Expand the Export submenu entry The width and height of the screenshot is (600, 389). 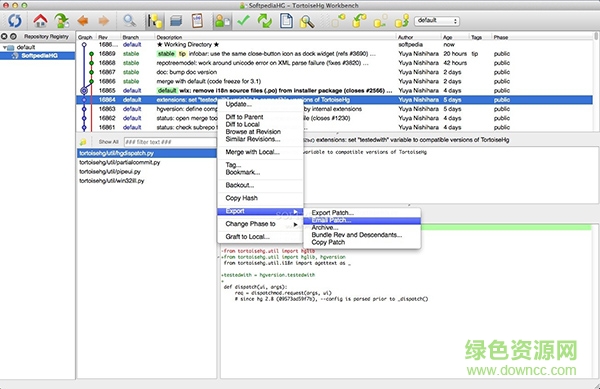260,211
